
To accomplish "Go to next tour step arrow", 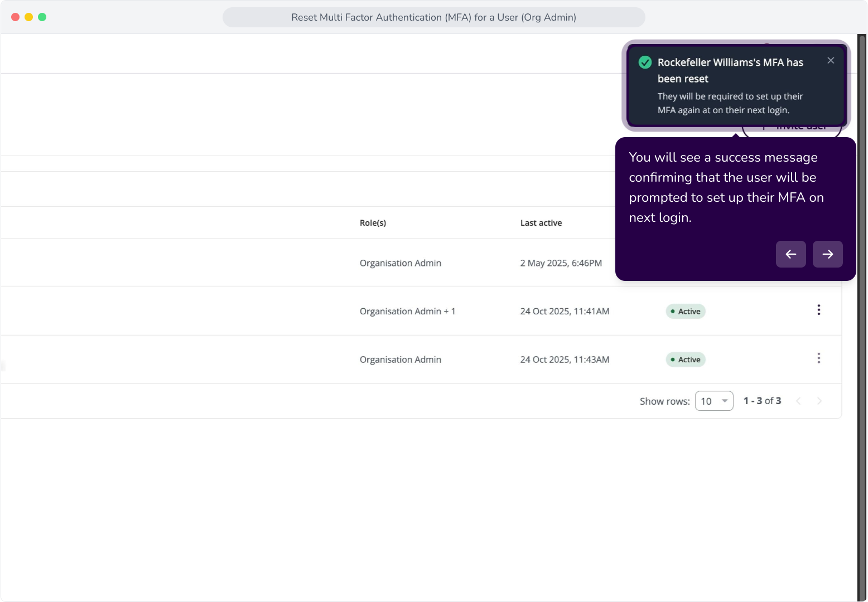I will click(x=827, y=254).
